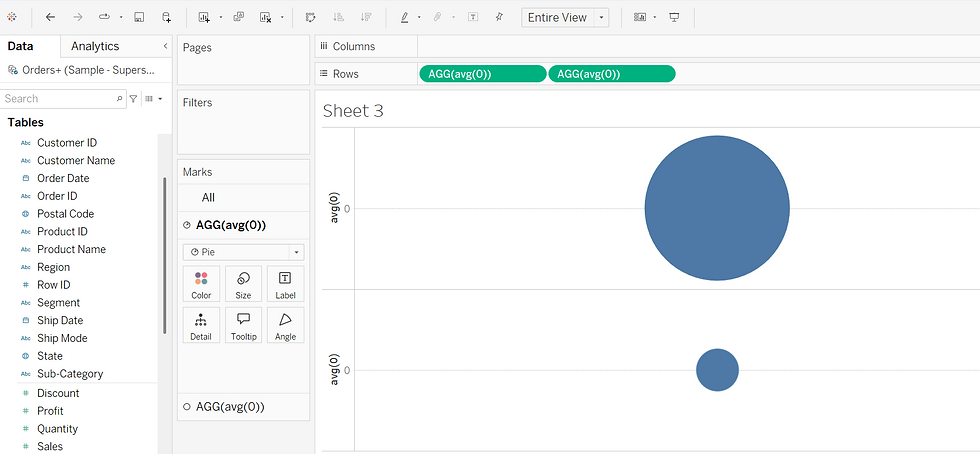The height and width of the screenshot is (454, 980).
Task: Click the Highlight pen icon
Action: [x=404, y=18]
